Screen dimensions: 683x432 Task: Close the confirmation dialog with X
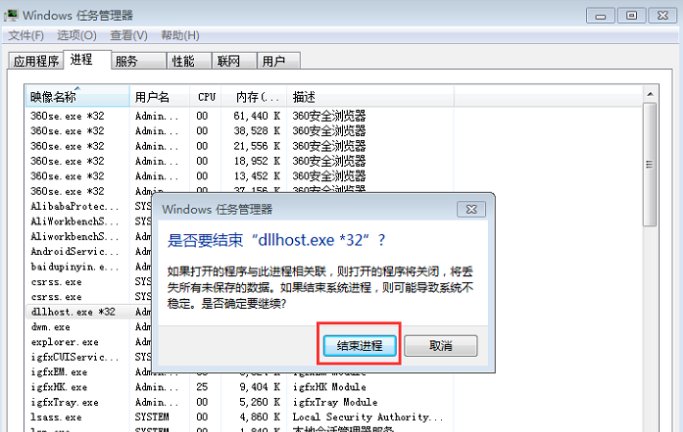click(x=471, y=209)
